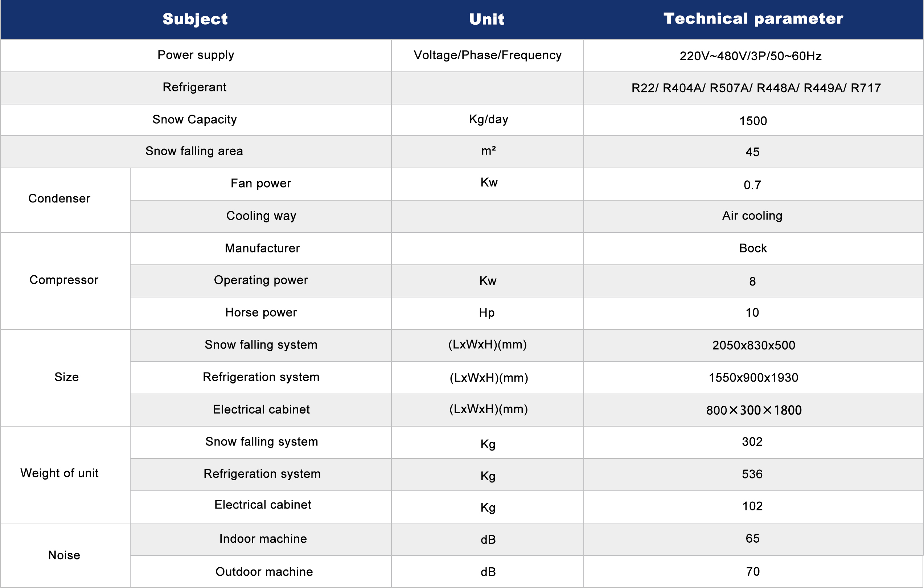Click the Compressor category cell
924x588 pixels.
click(x=64, y=280)
